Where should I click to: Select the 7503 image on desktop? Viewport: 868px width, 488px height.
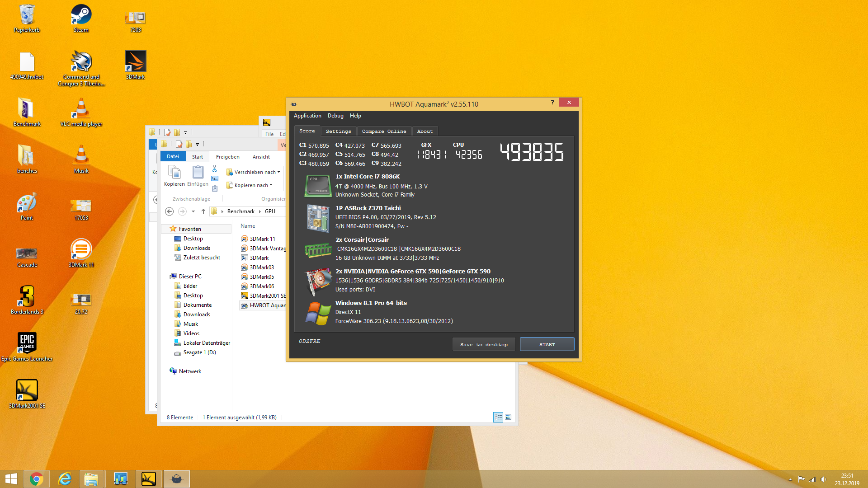135,22
